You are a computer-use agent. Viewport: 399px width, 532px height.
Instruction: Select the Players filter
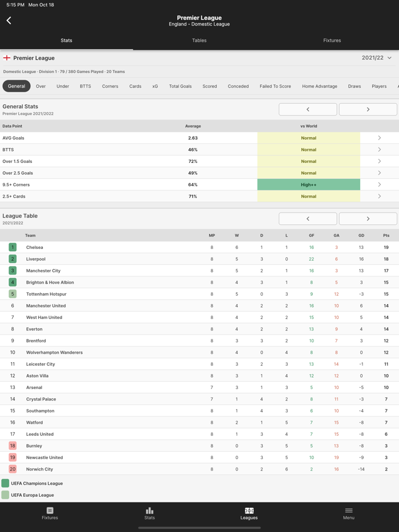point(379,86)
